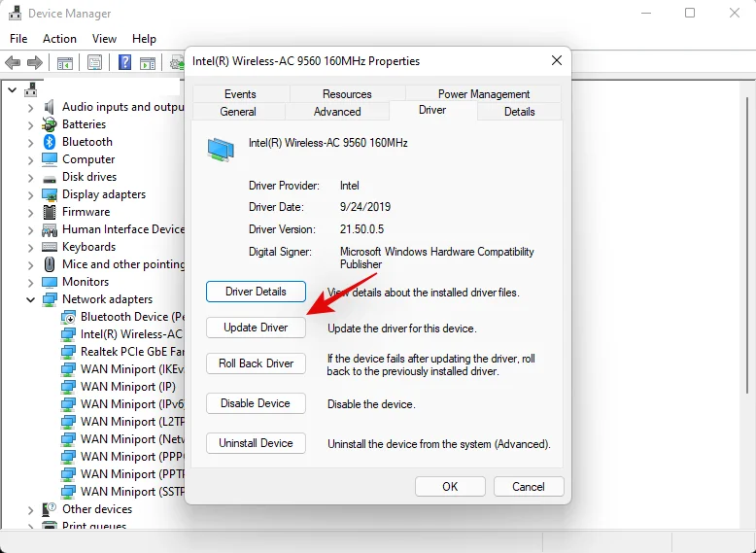The height and width of the screenshot is (553, 756).
Task: Click the Uninstall Device button
Action: (x=256, y=443)
